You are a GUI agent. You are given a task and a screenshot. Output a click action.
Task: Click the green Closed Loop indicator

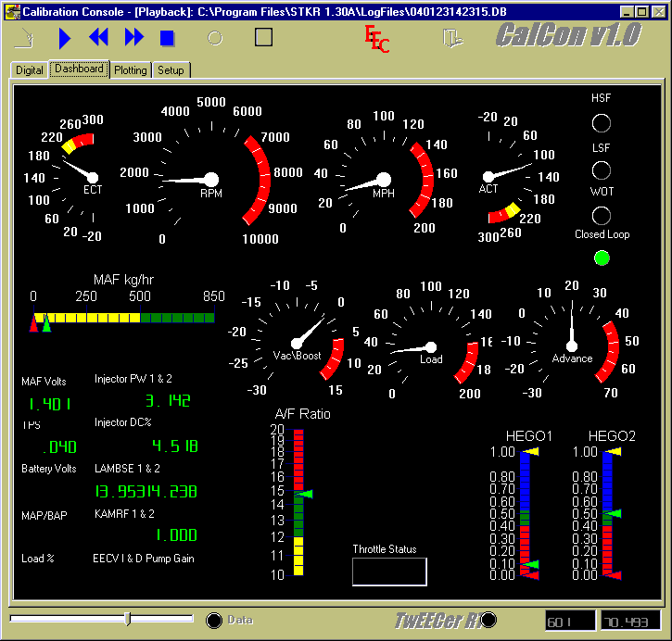[x=602, y=258]
